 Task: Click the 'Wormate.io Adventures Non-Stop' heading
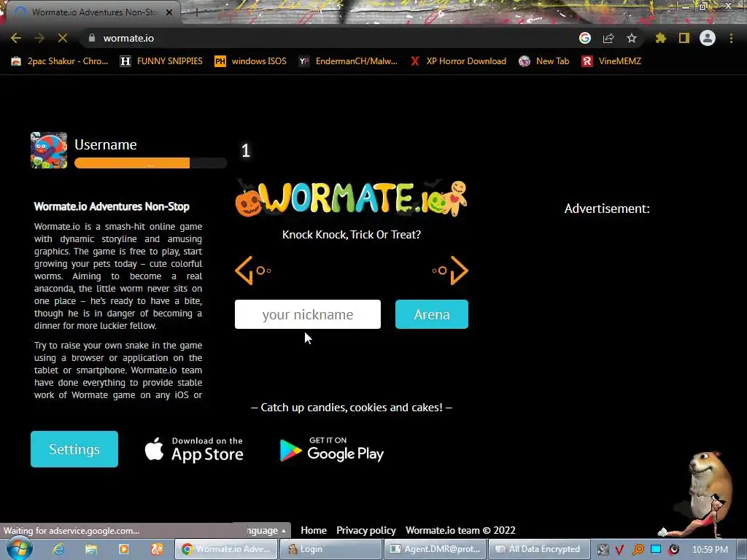point(112,206)
